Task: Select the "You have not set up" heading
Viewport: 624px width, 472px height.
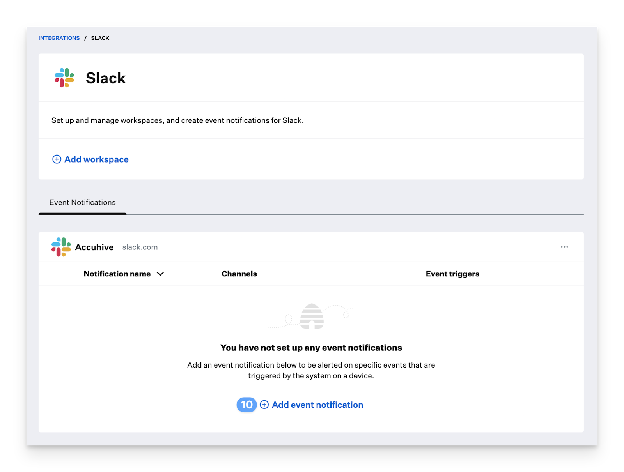Action: pyautogui.click(x=311, y=348)
